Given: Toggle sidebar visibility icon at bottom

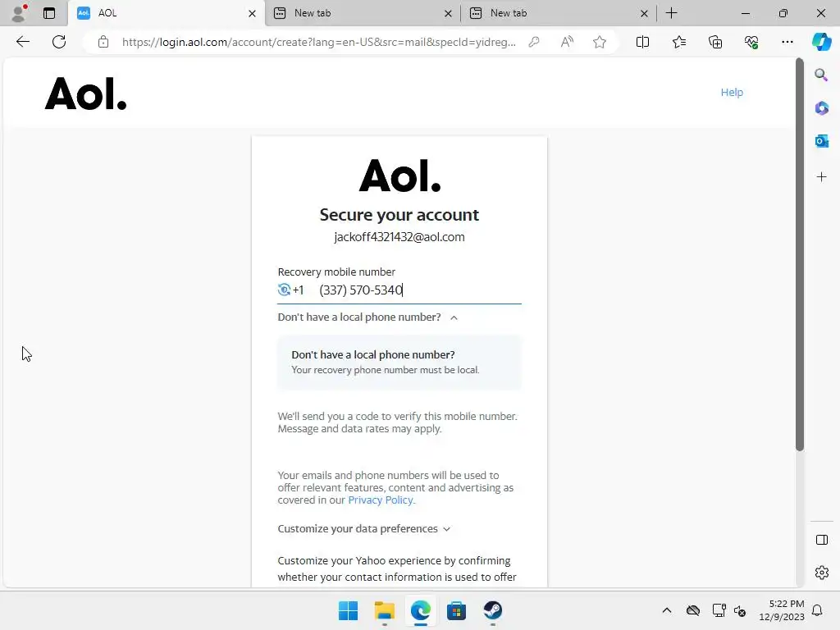Looking at the screenshot, I should point(821,540).
